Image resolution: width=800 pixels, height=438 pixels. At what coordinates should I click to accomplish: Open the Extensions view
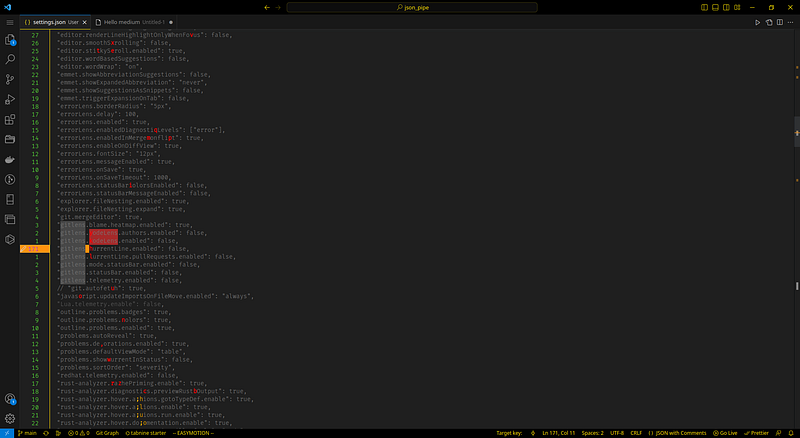[10, 119]
